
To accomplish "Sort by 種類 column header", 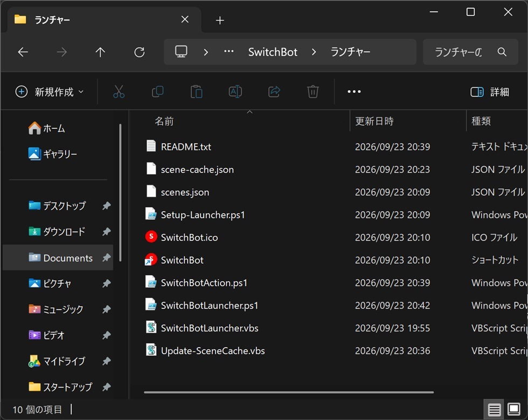I will tap(481, 121).
